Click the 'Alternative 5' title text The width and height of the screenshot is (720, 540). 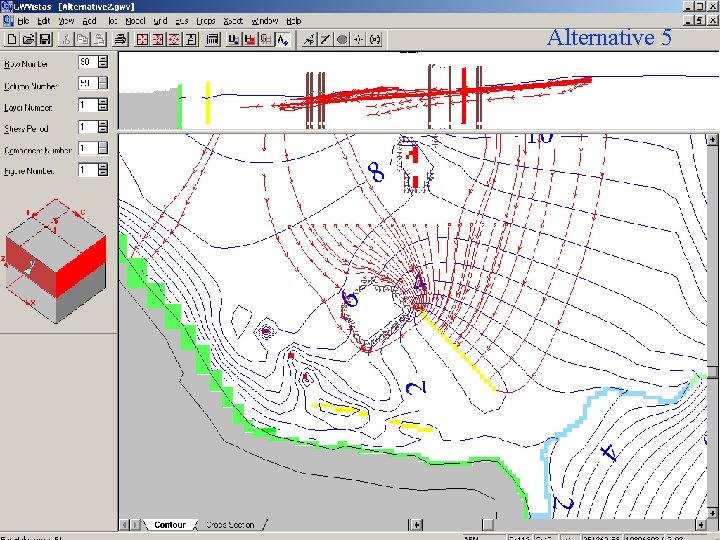coord(609,38)
